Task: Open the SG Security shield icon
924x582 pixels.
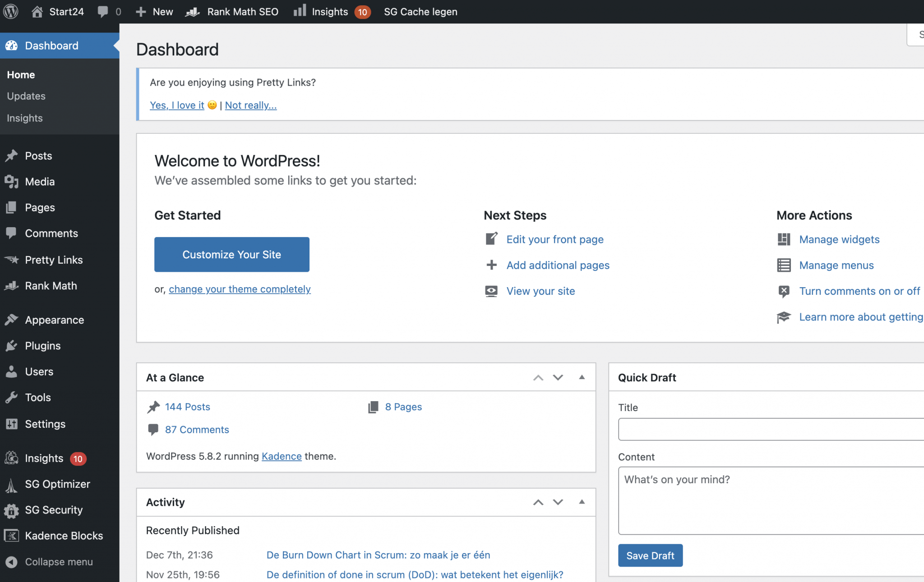Action: click(x=12, y=510)
